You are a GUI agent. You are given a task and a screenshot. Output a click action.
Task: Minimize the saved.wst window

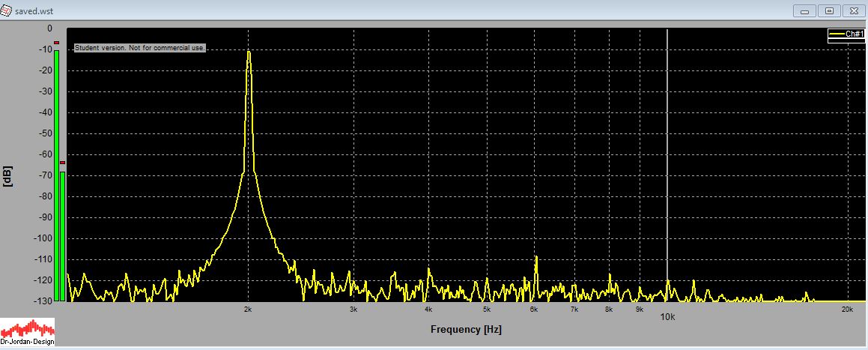coord(805,10)
